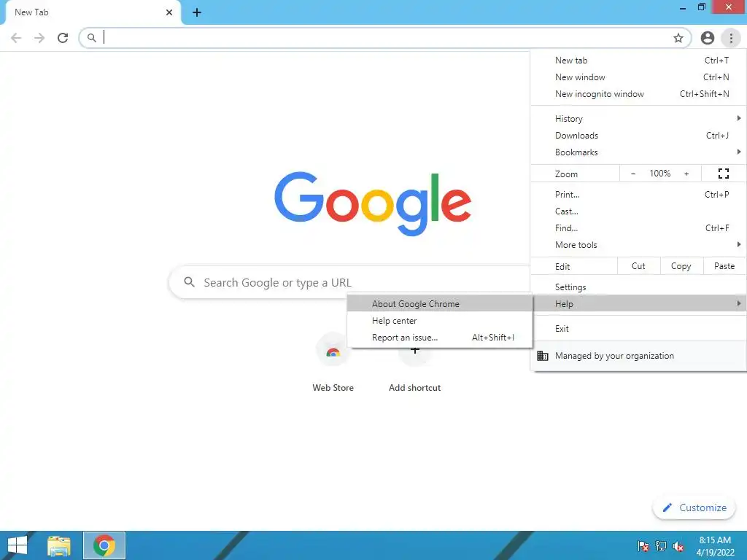This screenshot has width=747, height=560.
Task: Click the Google logo
Action: point(373,204)
